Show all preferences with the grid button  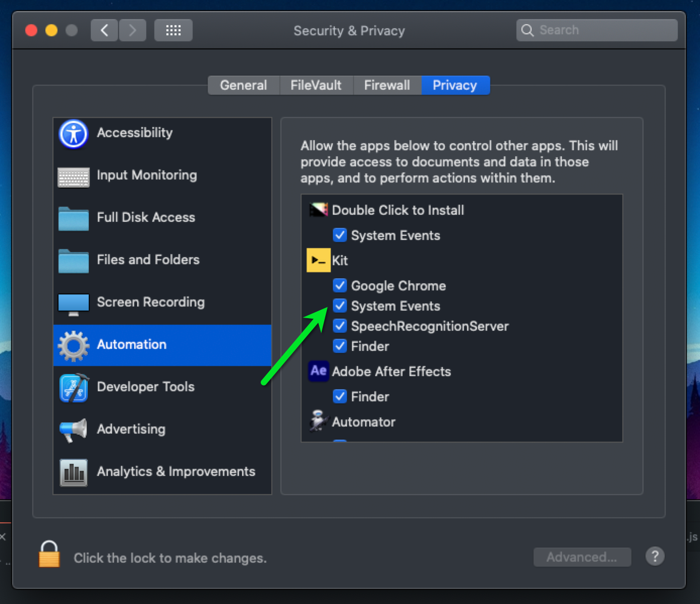coord(173,30)
